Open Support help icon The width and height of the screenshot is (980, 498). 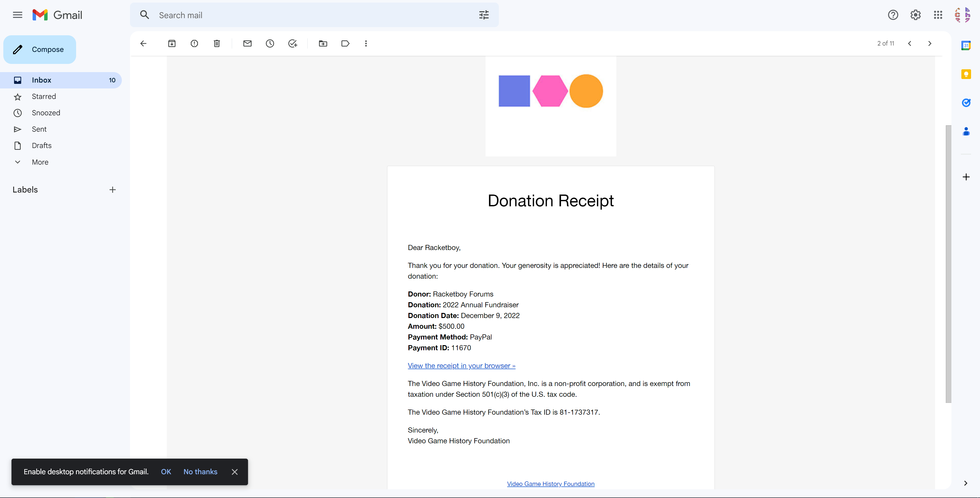tap(893, 15)
